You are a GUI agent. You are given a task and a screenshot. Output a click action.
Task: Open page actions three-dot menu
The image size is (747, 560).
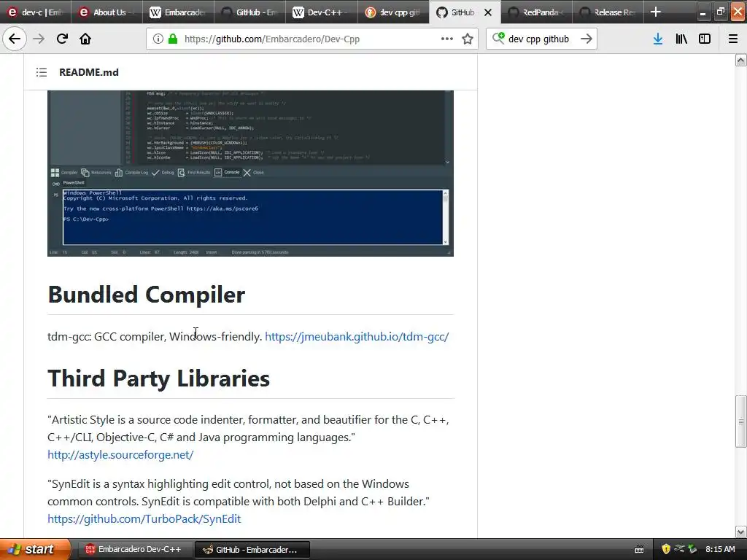447,39
